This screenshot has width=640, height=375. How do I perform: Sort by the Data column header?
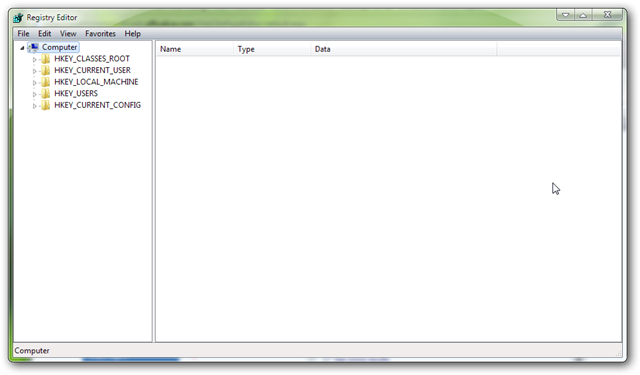404,49
